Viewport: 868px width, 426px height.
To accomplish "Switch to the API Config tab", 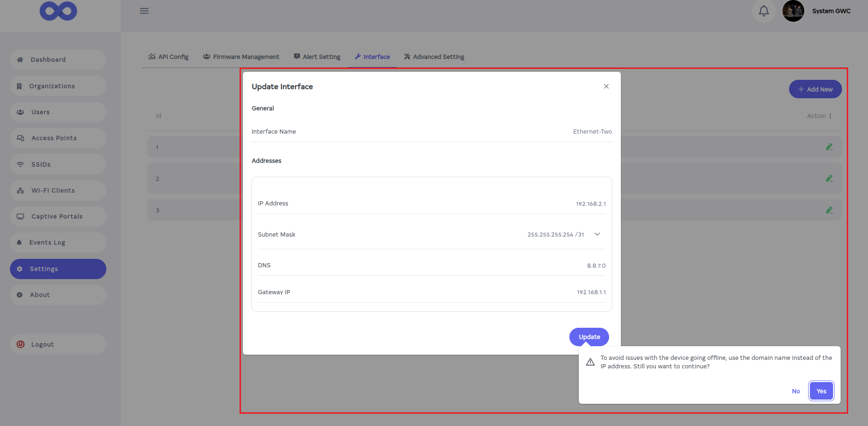I will 168,57.
